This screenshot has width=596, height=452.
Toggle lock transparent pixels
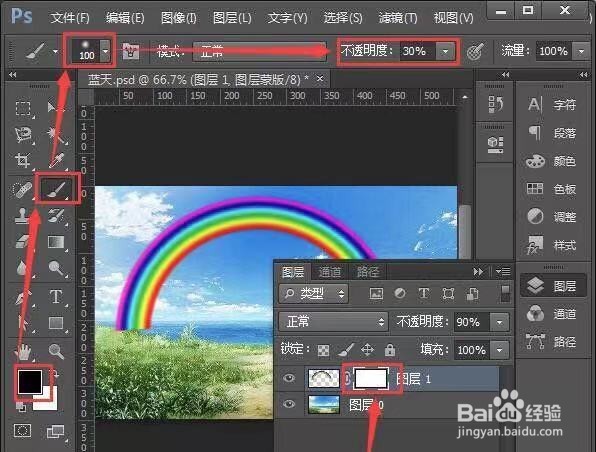pyautogui.click(x=323, y=350)
